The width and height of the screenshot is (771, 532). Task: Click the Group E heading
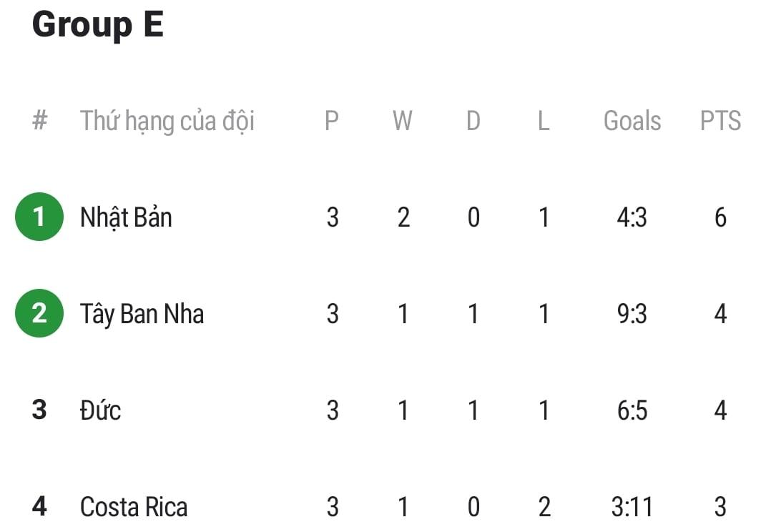(x=98, y=24)
